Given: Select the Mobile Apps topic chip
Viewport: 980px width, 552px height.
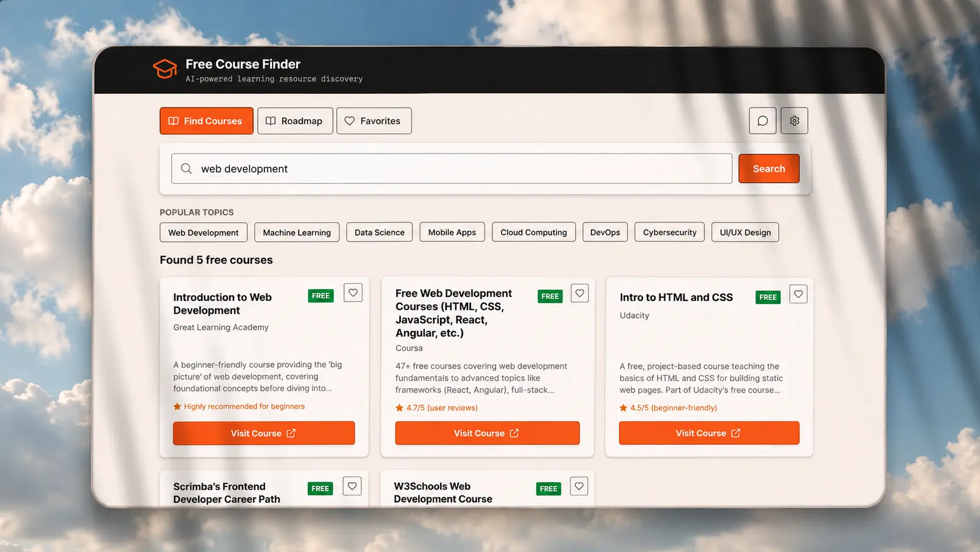Looking at the screenshot, I should [x=452, y=232].
